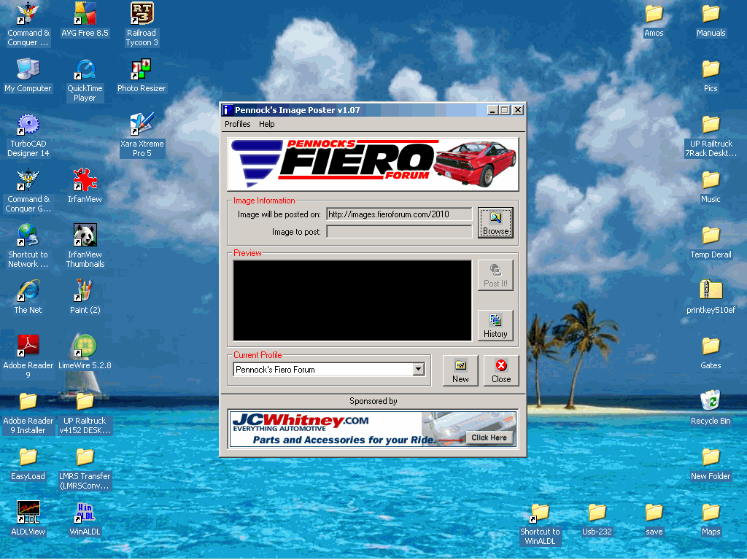Click the black image preview area
Image resolution: width=747 pixels, height=560 pixels.
click(x=352, y=300)
